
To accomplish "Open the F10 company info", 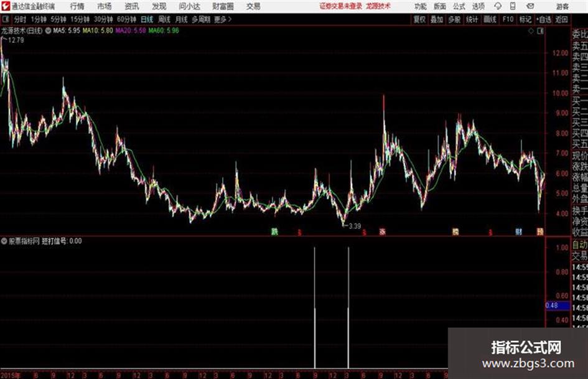I will [508, 19].
